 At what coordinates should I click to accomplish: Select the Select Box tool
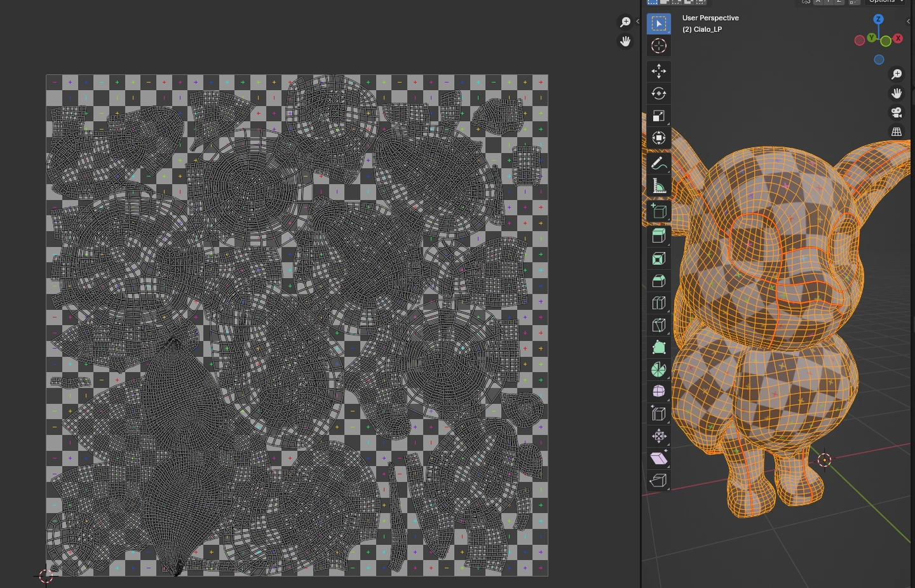(659, 23)
